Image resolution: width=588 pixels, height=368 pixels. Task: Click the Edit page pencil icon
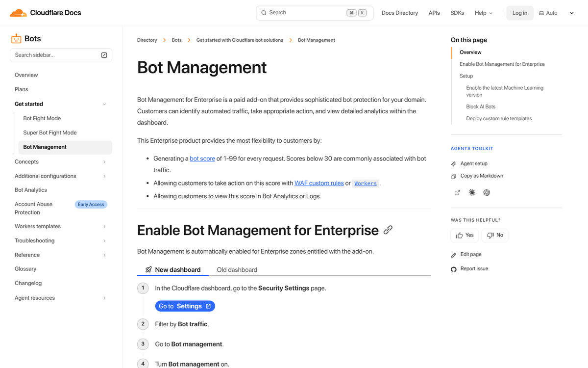coord(453,254)
